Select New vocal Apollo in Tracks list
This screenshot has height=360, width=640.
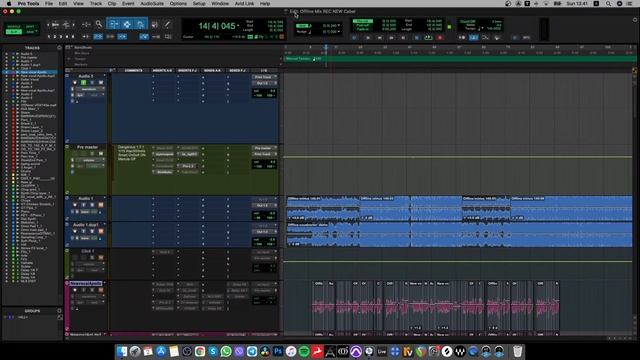tap(33, 72)
